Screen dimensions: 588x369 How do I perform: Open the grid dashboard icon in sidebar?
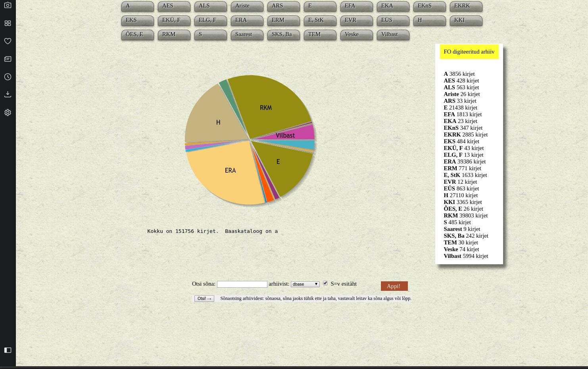[x=8, y=23]
